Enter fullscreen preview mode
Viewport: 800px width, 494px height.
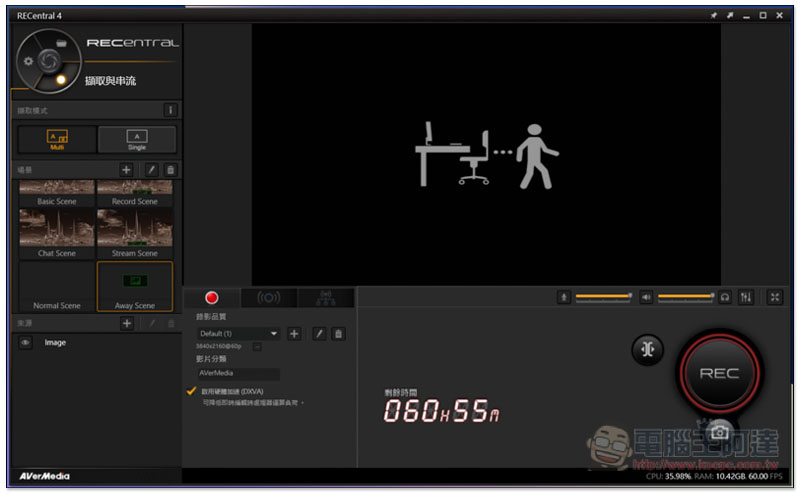pyautogui.click(x=775, y=297)
